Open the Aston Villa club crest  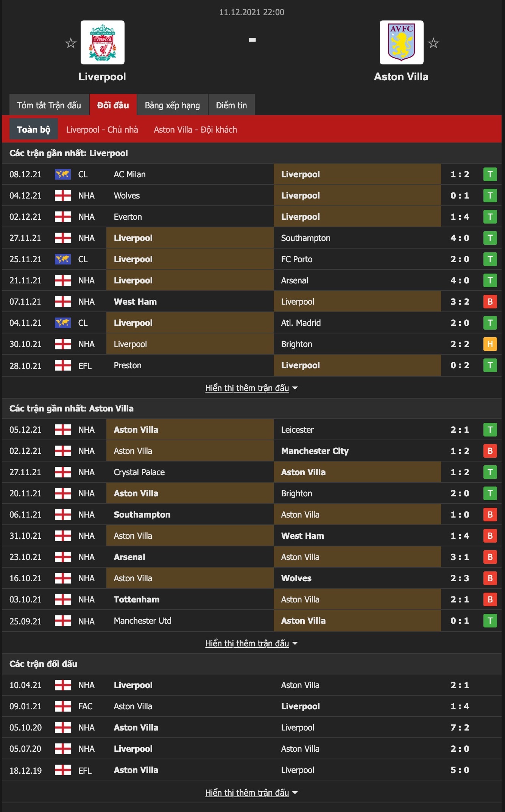tap(402, 42)
